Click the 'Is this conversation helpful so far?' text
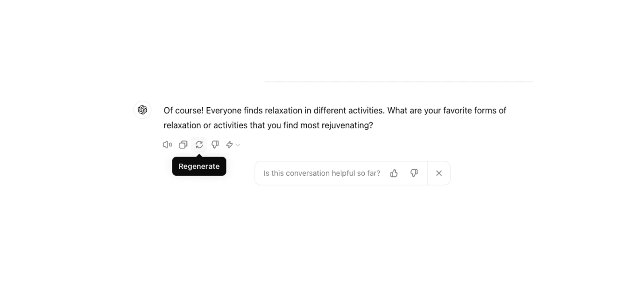 322,173
